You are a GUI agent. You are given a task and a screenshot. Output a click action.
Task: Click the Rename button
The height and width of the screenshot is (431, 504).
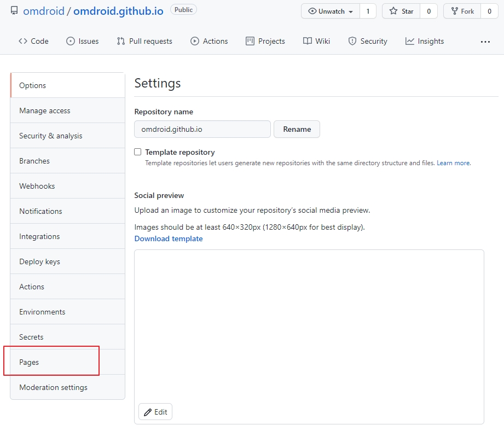[x=297, y=129]
